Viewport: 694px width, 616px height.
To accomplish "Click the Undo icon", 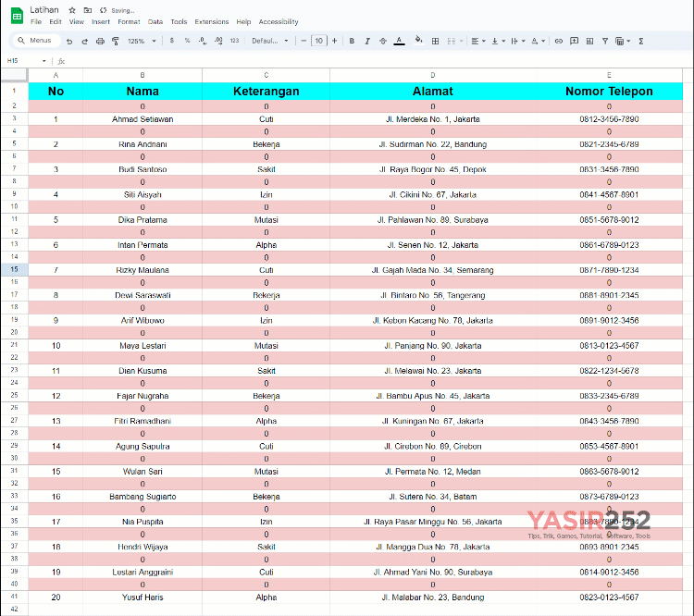I will (x=69, y=41).
